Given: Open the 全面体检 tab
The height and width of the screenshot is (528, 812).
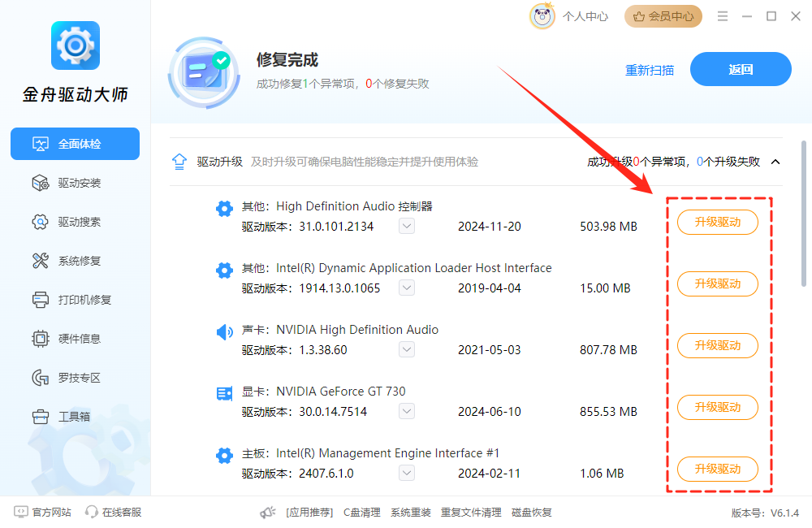Looking at the screenshot, I should point(75,144).
